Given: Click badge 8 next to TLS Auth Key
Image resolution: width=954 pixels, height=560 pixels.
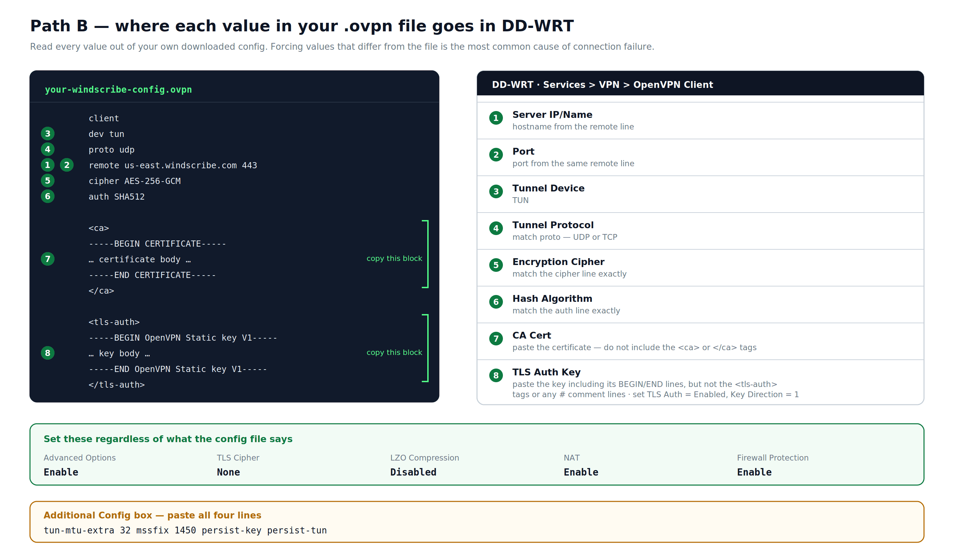Looking at the screenshot, I should point(496,375).
